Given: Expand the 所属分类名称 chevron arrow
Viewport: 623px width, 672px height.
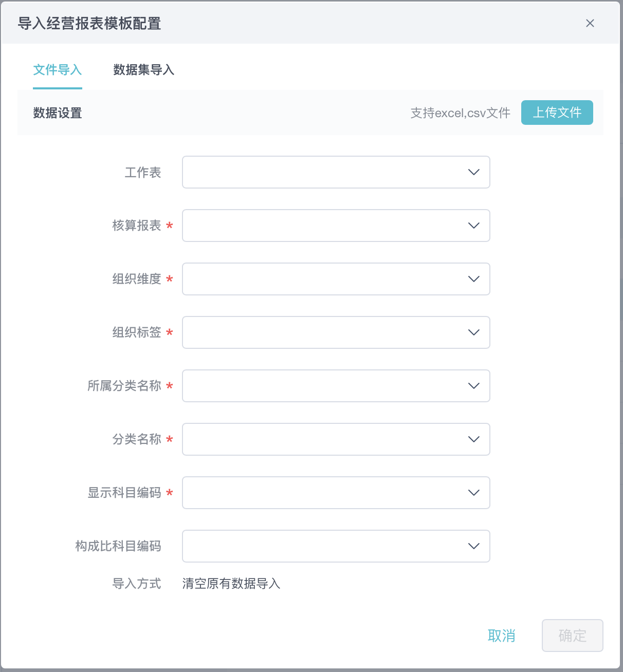Looking at the screenshot, I should click(x=474, y=386).
